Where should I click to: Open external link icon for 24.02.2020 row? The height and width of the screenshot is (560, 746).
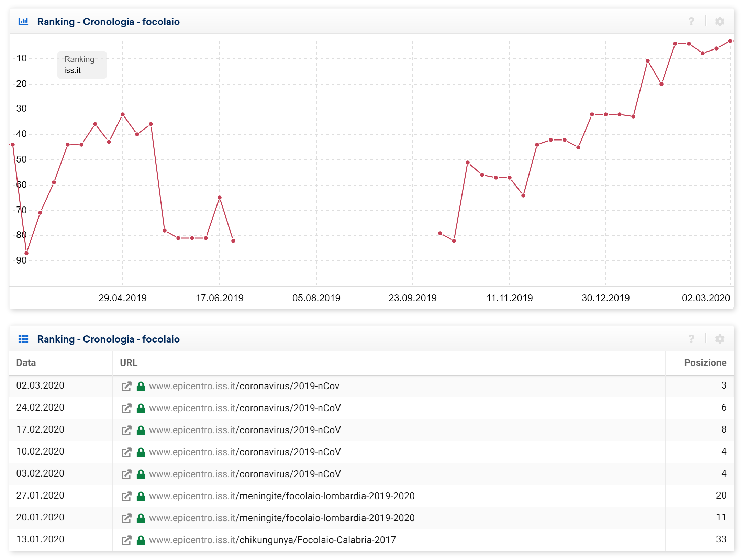coord(126,408)
